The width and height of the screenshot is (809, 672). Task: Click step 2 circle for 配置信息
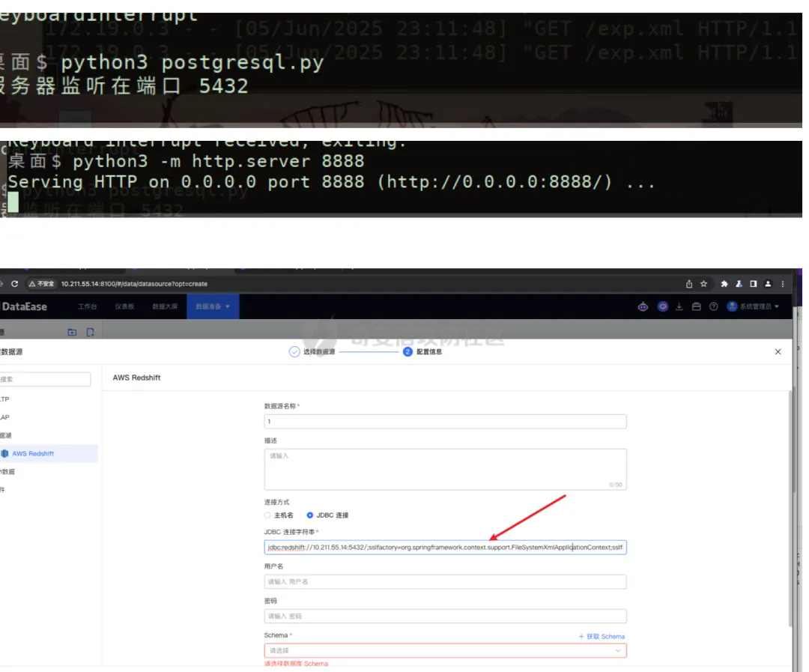[407, 352]
